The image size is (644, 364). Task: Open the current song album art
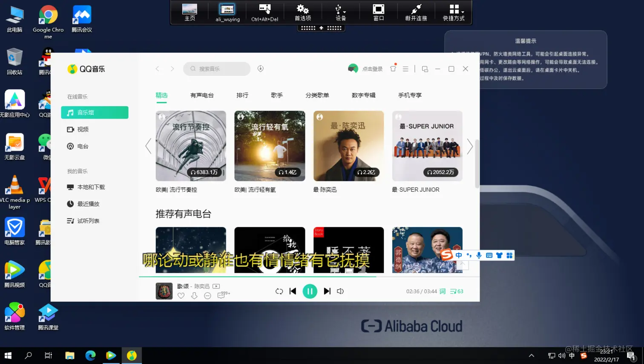(164, 291)
